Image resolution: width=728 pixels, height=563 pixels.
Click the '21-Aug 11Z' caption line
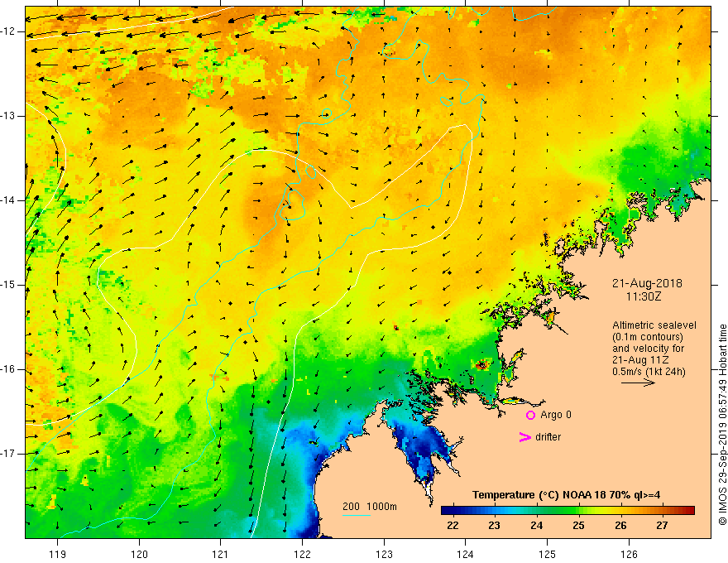(x=642, y=360)
